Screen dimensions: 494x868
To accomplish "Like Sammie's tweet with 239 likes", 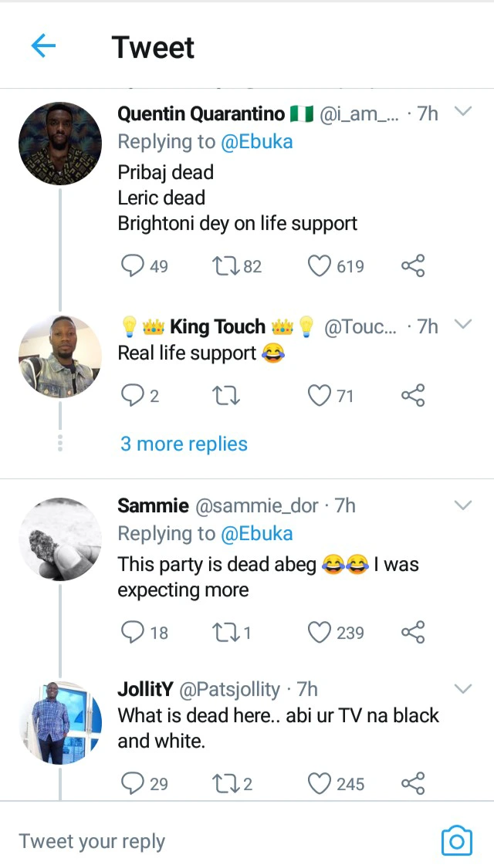I will click(x=320, y=633).
